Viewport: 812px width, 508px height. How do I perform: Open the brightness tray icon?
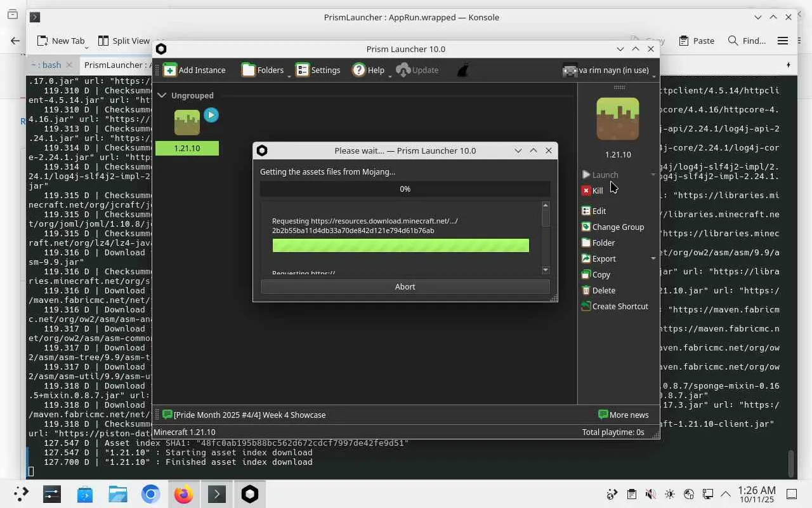click(x=670, y=494)
